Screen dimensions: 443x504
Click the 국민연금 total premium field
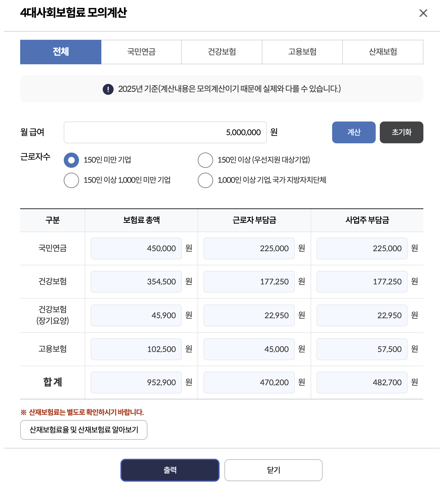[136, 248]
